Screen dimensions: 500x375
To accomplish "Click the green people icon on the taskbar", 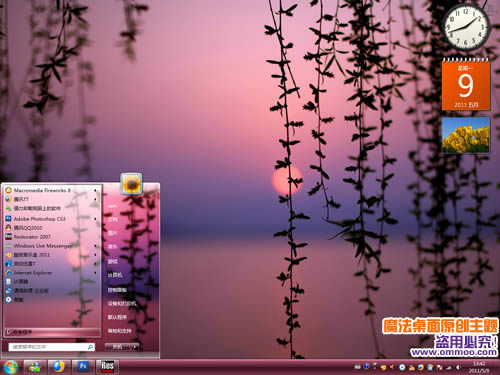I will 35,367.
